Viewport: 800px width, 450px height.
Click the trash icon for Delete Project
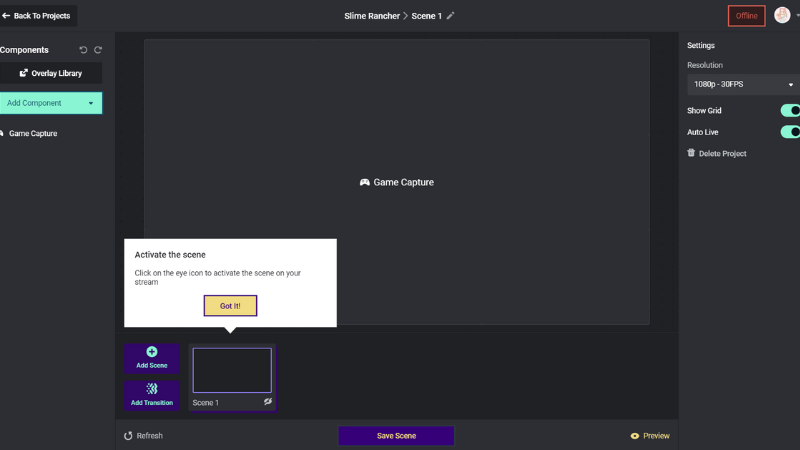tap(691, 153)
